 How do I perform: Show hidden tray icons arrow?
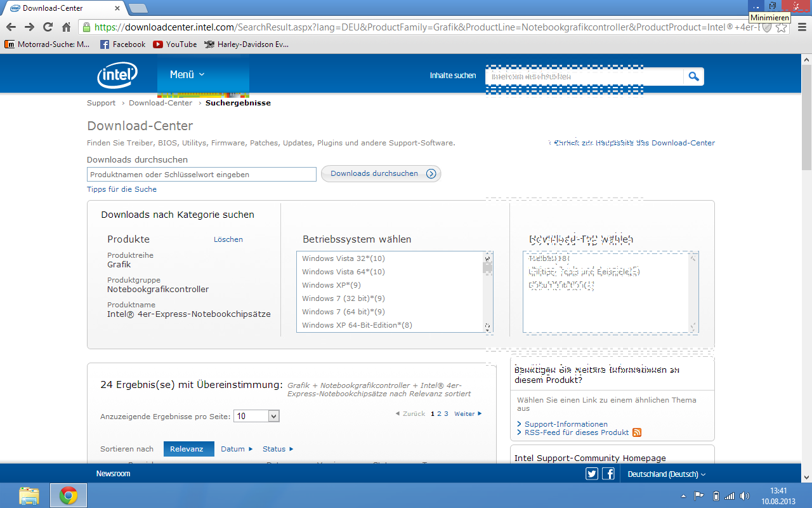(x=683, y=496)
